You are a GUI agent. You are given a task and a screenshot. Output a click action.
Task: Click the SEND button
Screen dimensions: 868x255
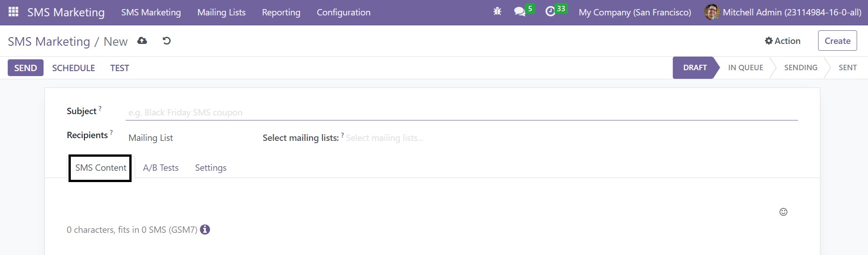[x=25, y=67]
